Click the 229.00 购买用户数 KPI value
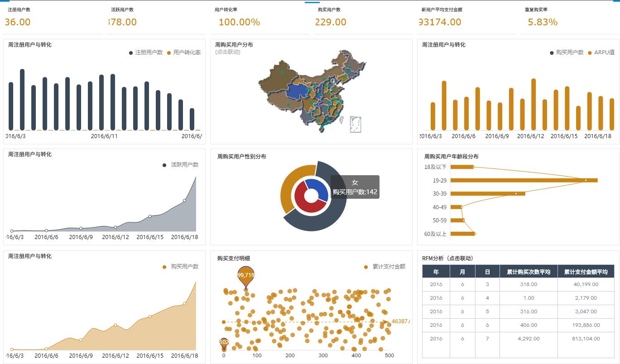This screenshot has height=364, width=620. pyautogui.click(x=330, y=22)
